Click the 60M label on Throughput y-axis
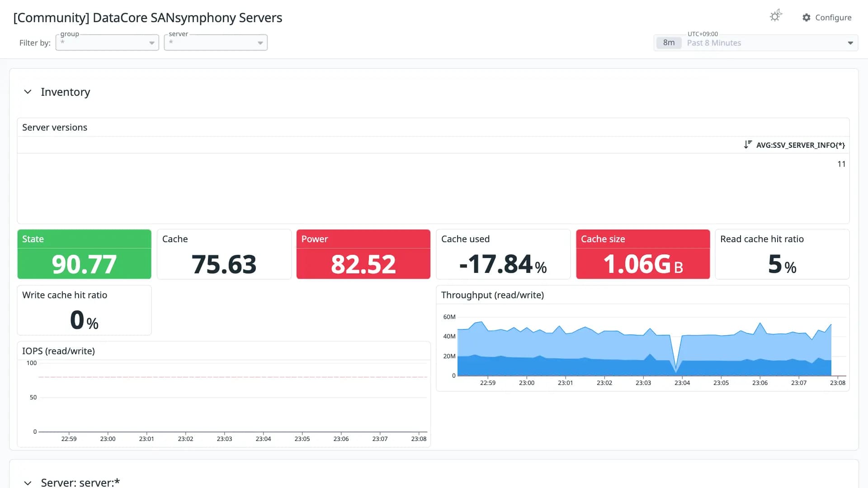Screen dimensions: 868x488 449,317
